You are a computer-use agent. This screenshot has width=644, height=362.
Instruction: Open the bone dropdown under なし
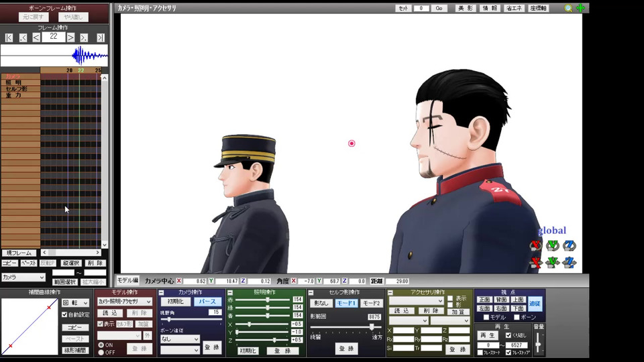180,350
